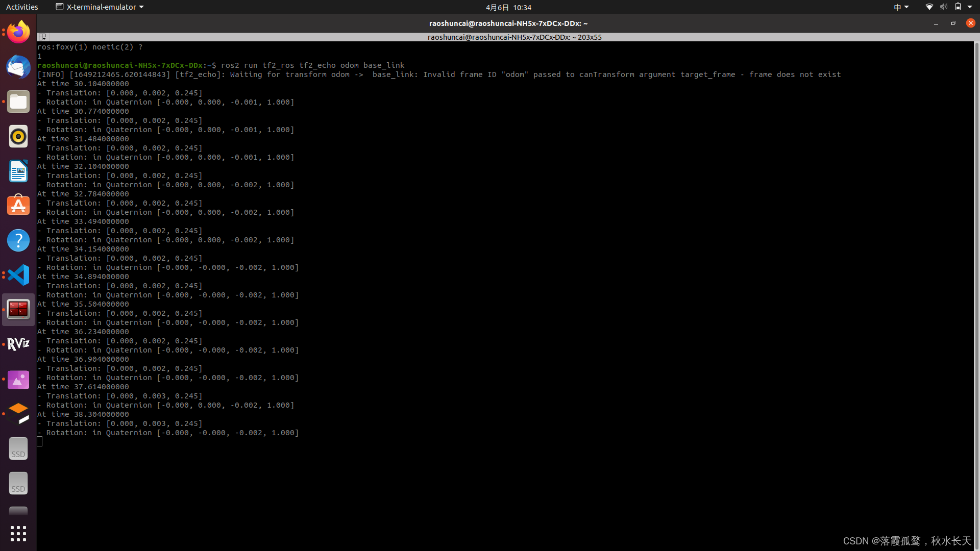The width and height of the screenshot is (980, 551).
Task: Click Terminator split-layout grid icon
Action: coord(42,37)
